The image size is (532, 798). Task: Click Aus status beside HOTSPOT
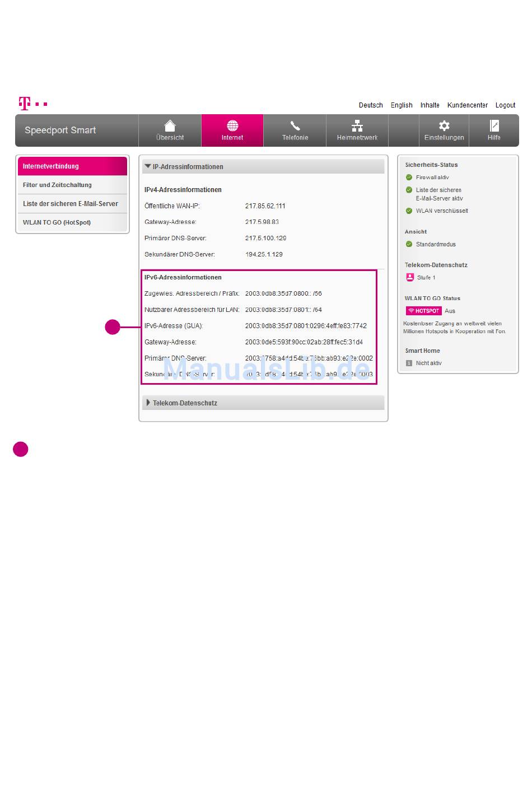(x=450, y=311)
